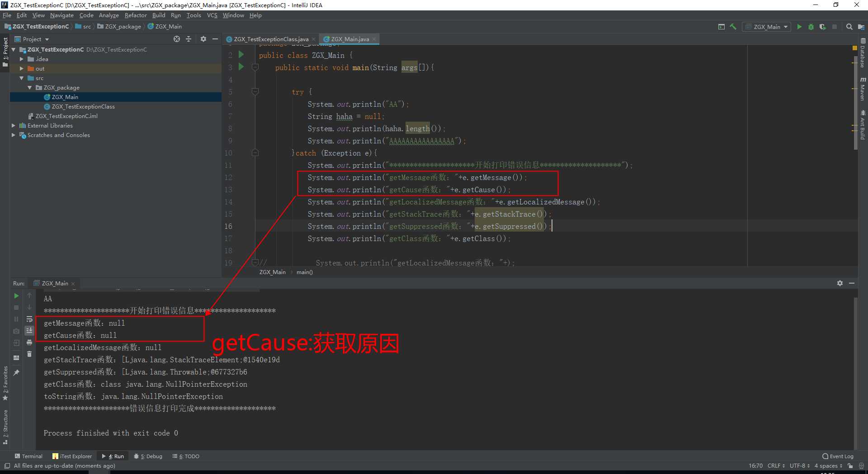Click run gutter arrow on main method line
The height and width of the screenshot is (474, 868).
click(x=241, y=67)
